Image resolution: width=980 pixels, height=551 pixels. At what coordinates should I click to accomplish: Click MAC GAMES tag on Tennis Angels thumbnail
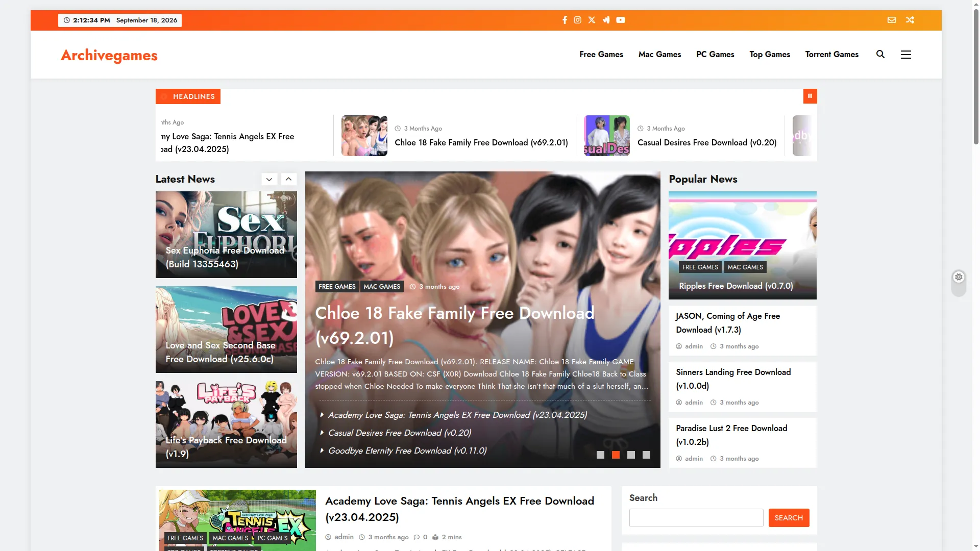pyautogui.click(x=230, y=538)
